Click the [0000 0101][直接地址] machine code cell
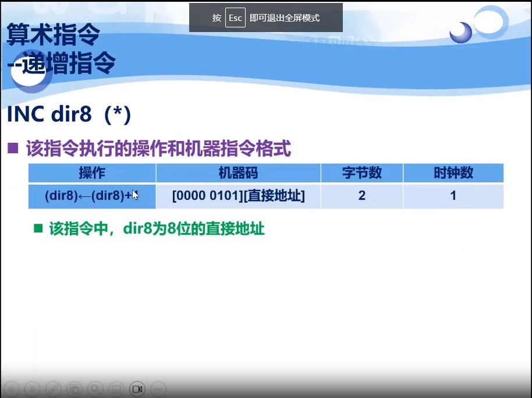The image size is (532, 398). click(238, 196)
